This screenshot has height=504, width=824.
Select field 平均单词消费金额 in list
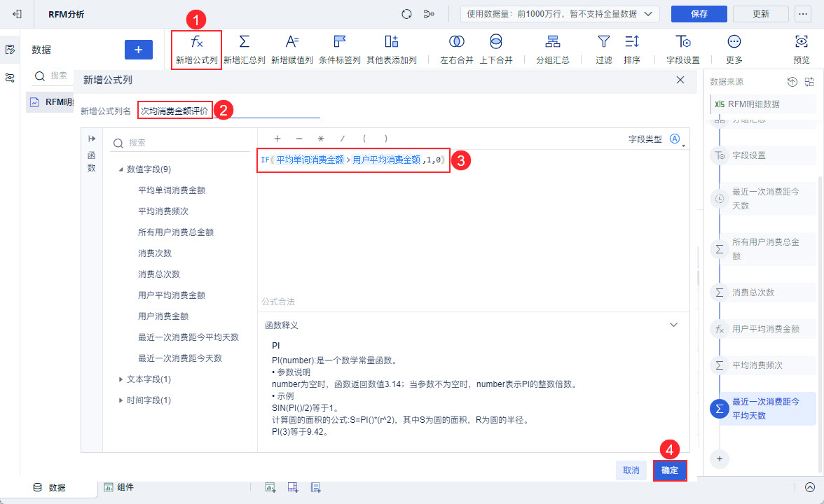(171, 190)
